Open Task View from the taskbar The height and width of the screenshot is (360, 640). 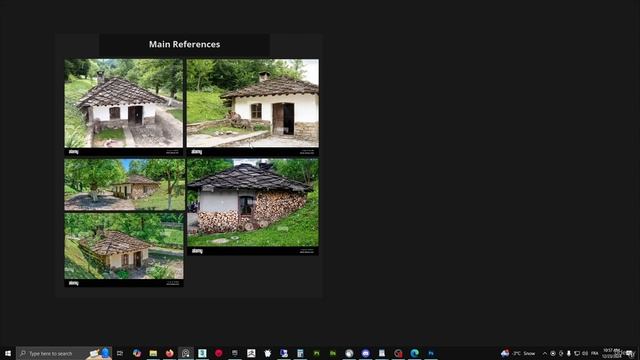coord(120,353)
